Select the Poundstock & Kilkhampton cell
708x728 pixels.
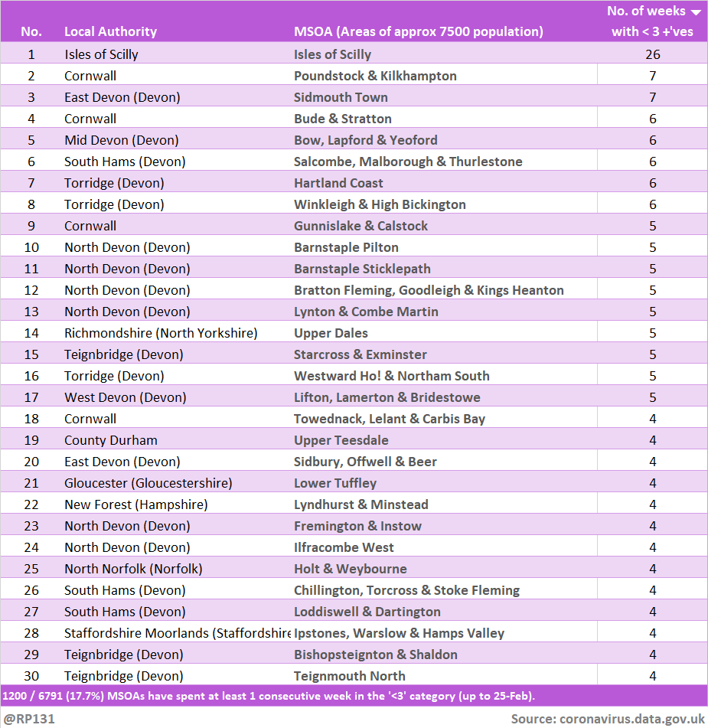[x=375, y=76]
